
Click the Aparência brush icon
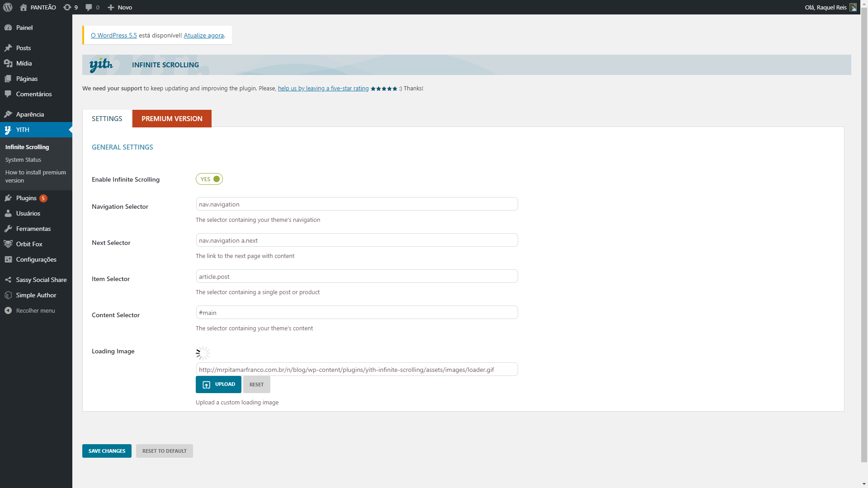click(8, 114)
